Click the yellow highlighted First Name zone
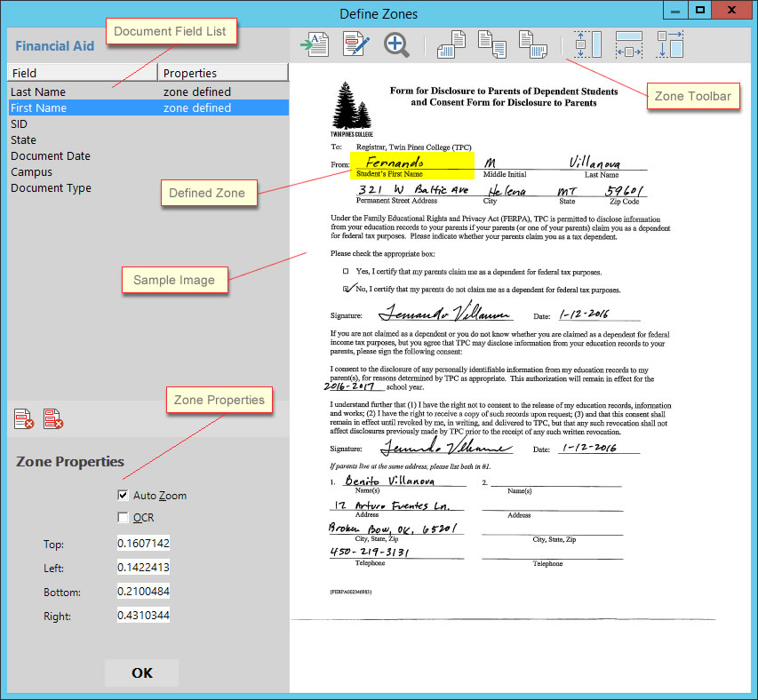758x700 pixels. [411, 164]
